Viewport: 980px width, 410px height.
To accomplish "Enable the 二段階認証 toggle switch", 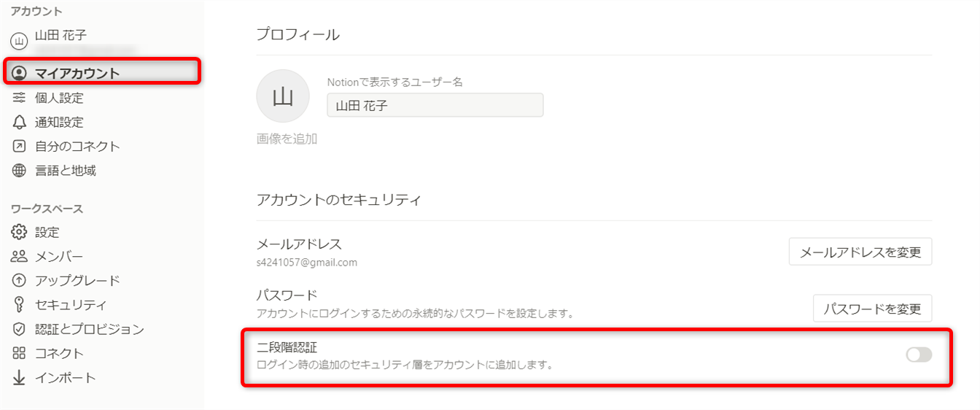I will [x=919, y=355].
